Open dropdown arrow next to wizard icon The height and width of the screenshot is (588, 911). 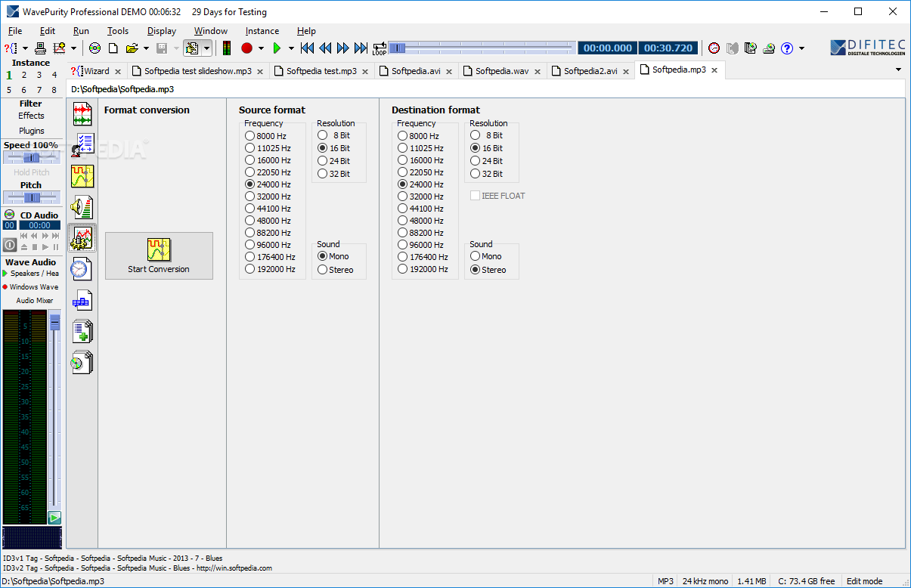point(25,48)
